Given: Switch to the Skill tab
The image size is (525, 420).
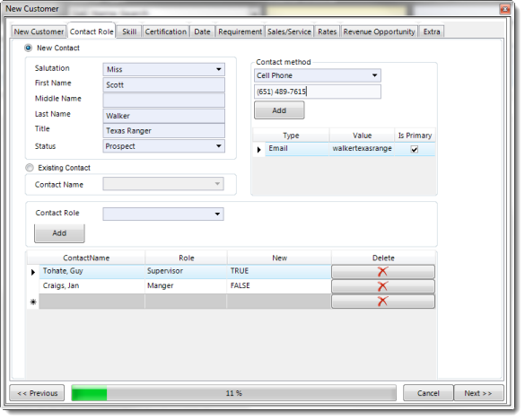Looking at the screenshot, I should (130, 32).
